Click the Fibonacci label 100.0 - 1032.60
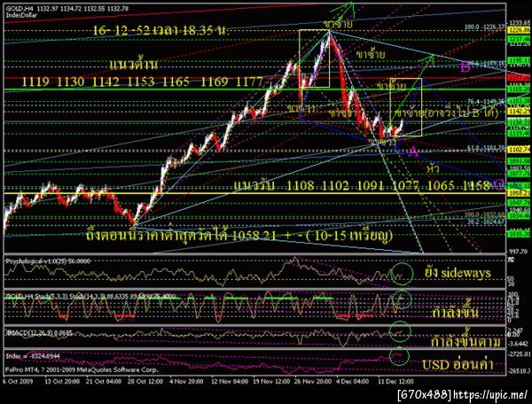The width and height of the screenshot is (532, 404). tap(484, 215)
